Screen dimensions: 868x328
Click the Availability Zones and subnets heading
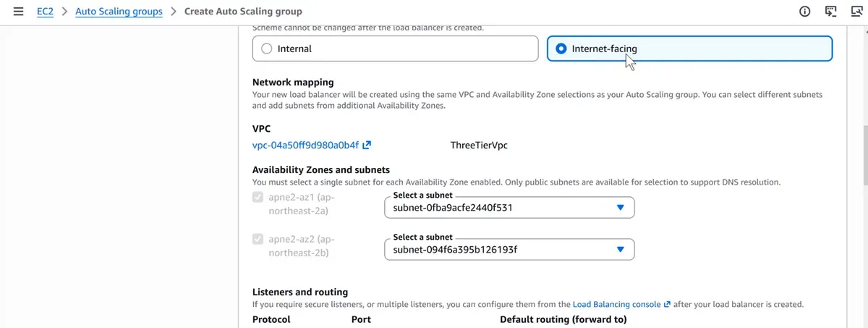pos(321,170)
